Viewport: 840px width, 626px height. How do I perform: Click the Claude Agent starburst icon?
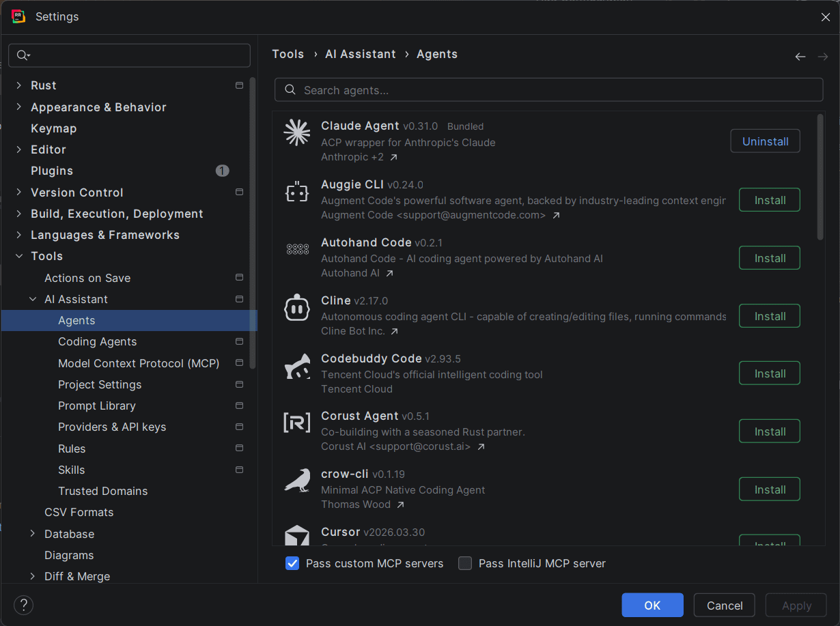click(297, 133)
